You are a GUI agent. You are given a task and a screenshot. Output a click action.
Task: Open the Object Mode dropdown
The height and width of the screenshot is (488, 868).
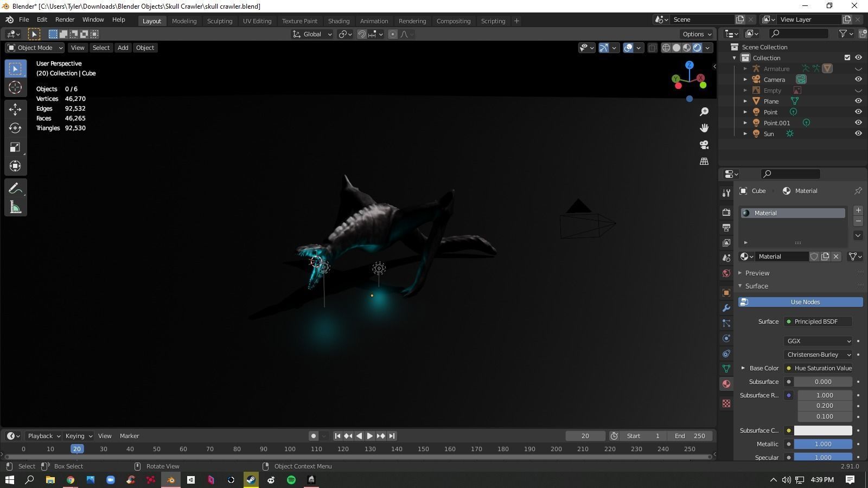35,48
